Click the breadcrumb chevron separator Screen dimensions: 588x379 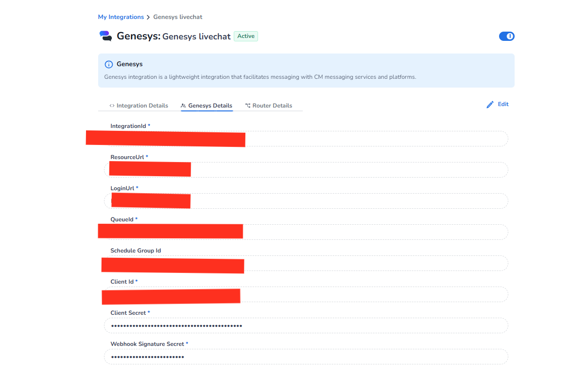tap(149, 18)
